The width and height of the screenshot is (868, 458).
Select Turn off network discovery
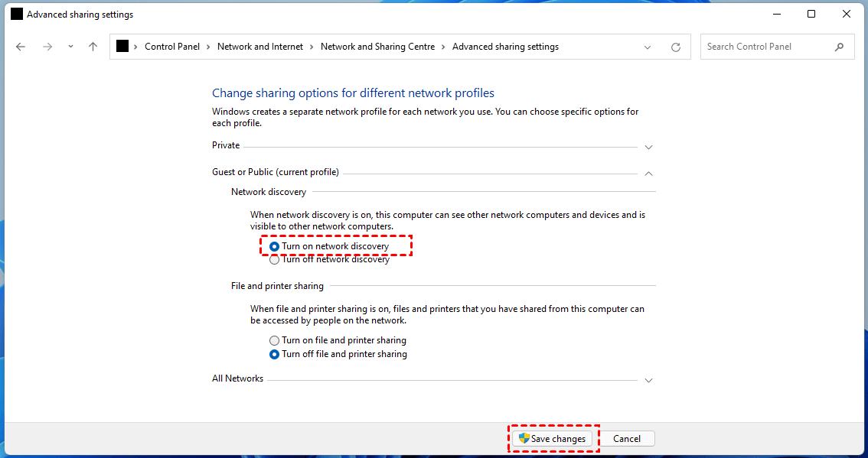click(275, 260)
